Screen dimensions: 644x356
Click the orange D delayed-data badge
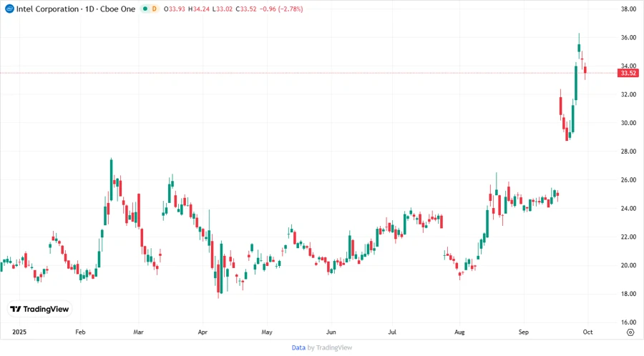coord(155,9)
